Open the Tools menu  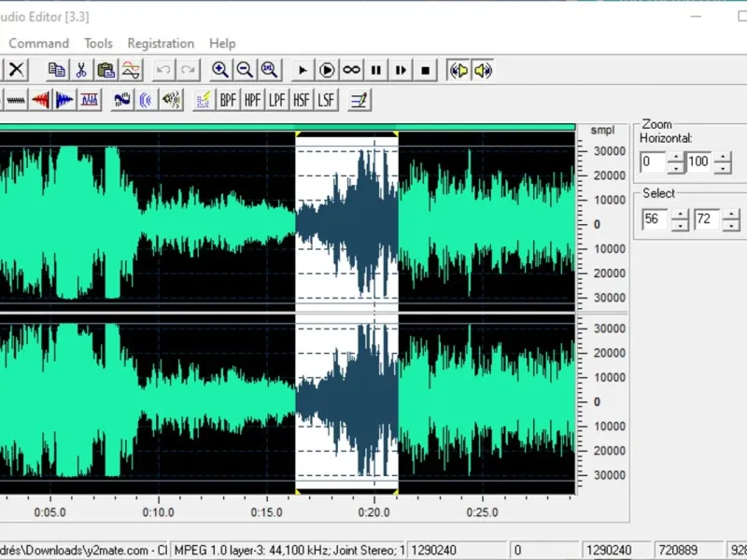[x=98, y=43]
